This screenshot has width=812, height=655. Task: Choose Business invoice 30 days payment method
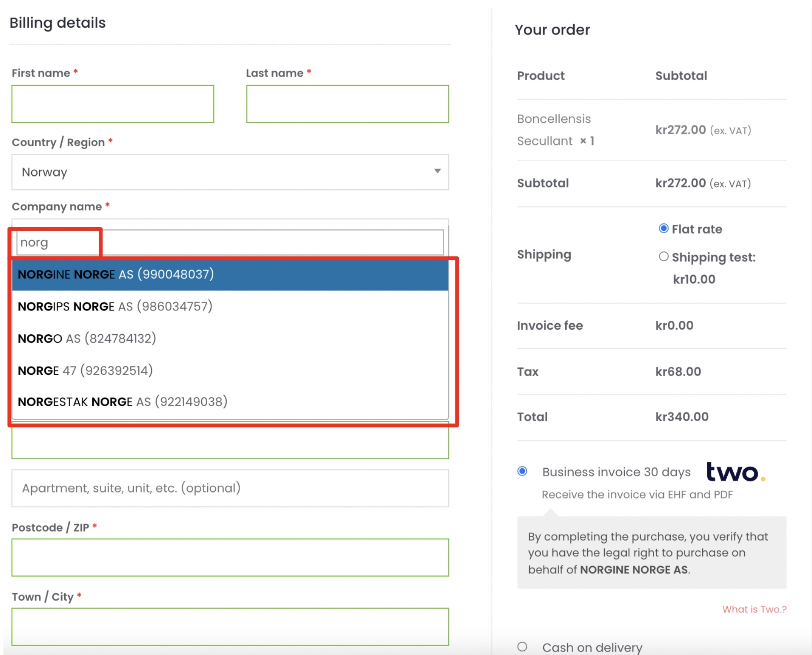(x=522, y=471)
